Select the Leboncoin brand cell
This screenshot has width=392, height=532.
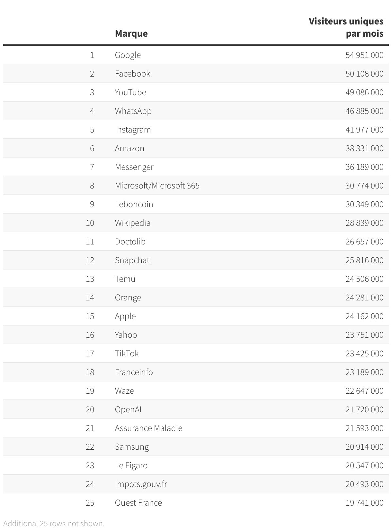134,204
